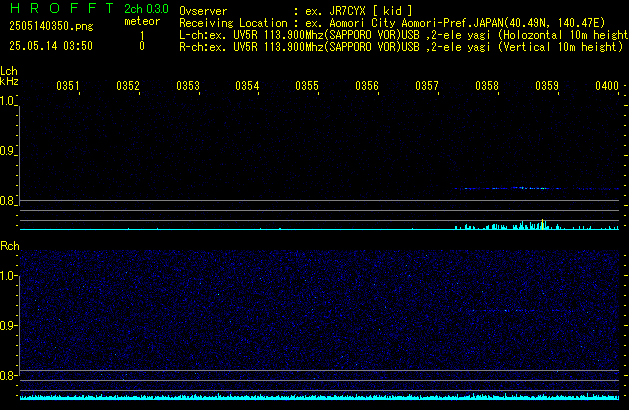Image resolution: width=629 pixels, height=410 pixels.
Task: Click the Lch 0.8 kHz axis label
Action: click(x=7, y=201)
